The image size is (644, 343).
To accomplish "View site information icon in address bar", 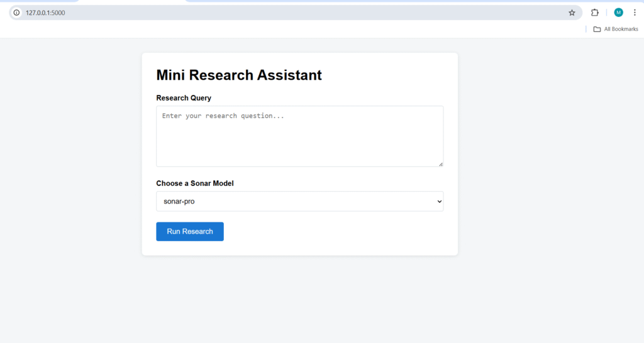I will tap(16, 13).
